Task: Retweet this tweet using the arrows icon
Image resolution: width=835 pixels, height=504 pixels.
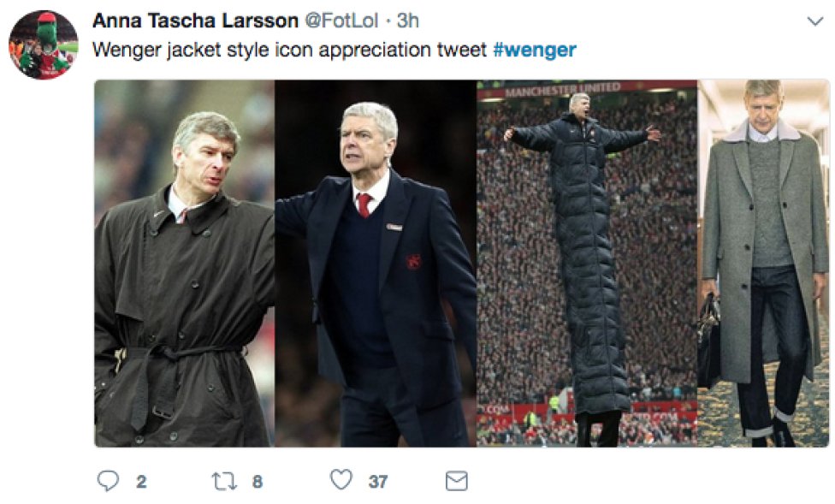Action: pos(222,481)
